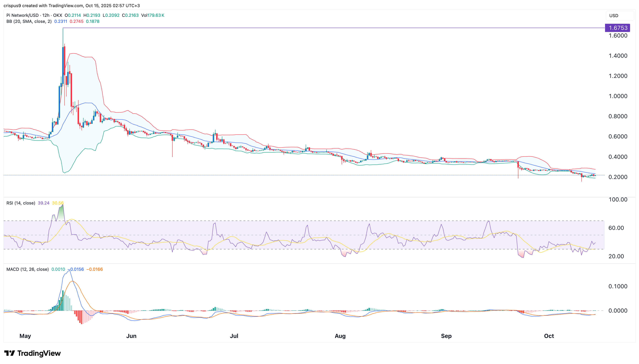Click the MACD signal value -0.0166
Screen dimensions: 639x364
(95, 269)
